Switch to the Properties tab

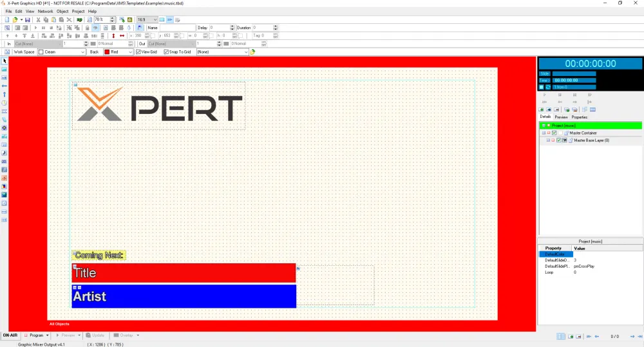pos(580,117)
